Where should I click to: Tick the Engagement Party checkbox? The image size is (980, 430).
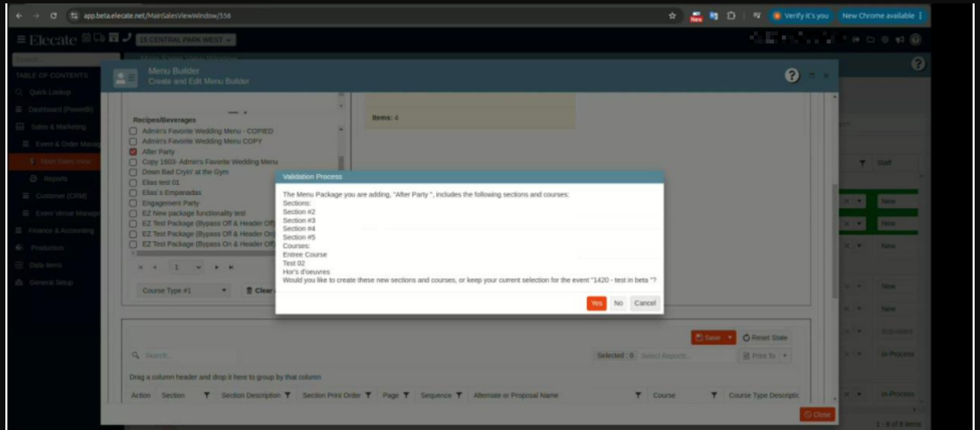(133, 203)
